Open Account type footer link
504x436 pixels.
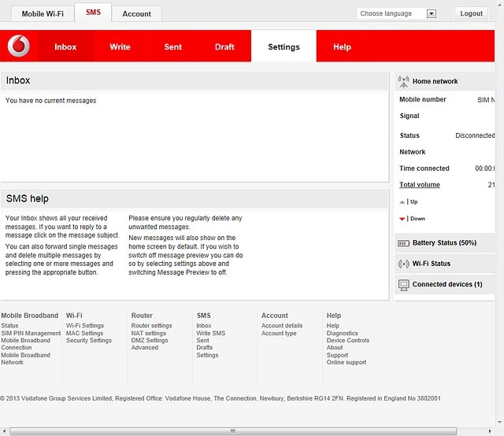pyautogui.click(x=279, y=333)
